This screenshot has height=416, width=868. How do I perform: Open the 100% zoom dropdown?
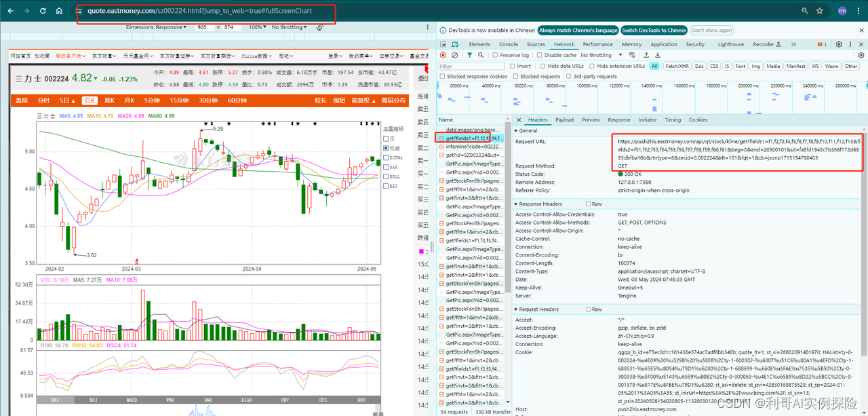click(x=257, y=27)
